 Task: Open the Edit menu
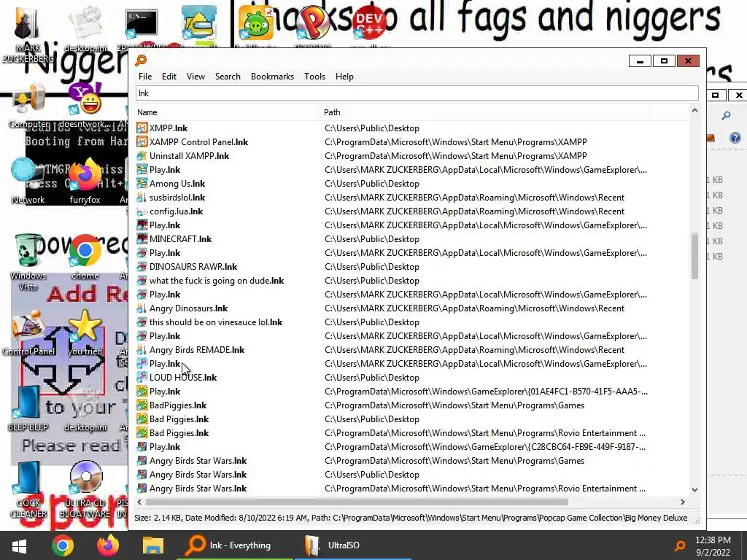click(x=169, y=77)
